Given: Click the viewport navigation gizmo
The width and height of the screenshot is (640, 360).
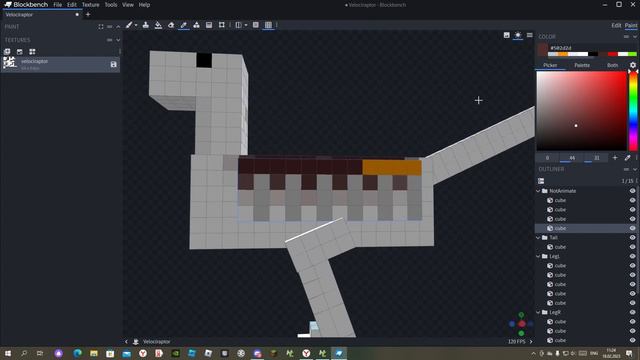Looking at the screenshot, I should tap(521, 324).
